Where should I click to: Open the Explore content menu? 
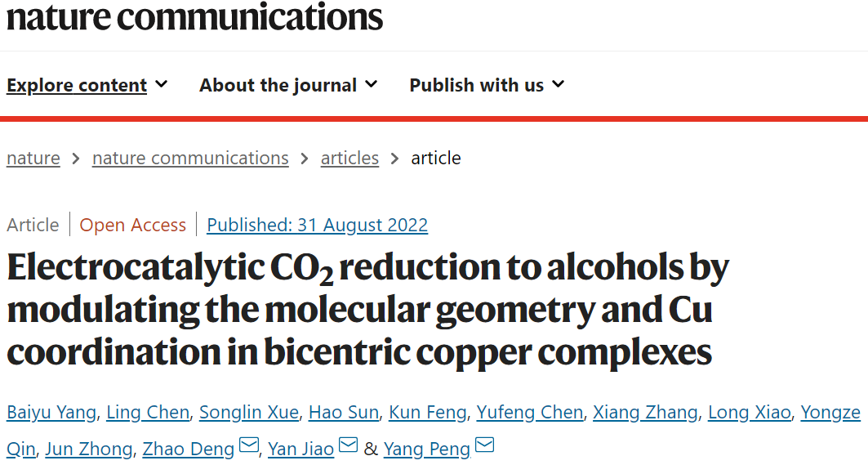click(x=77, y=85)
